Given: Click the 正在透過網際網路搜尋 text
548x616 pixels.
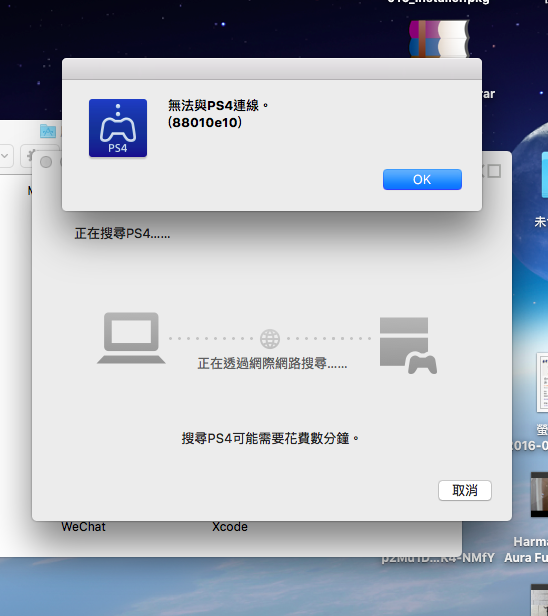Looking at the screenshot, I should tap(272, 363).
